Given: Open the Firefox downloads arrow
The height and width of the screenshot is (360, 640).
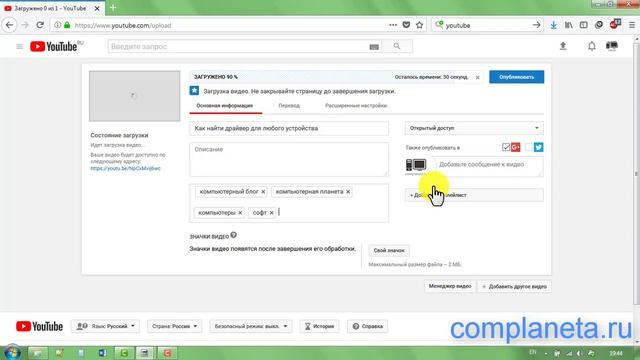Looking at the screenshot, I should pos(553,25).
